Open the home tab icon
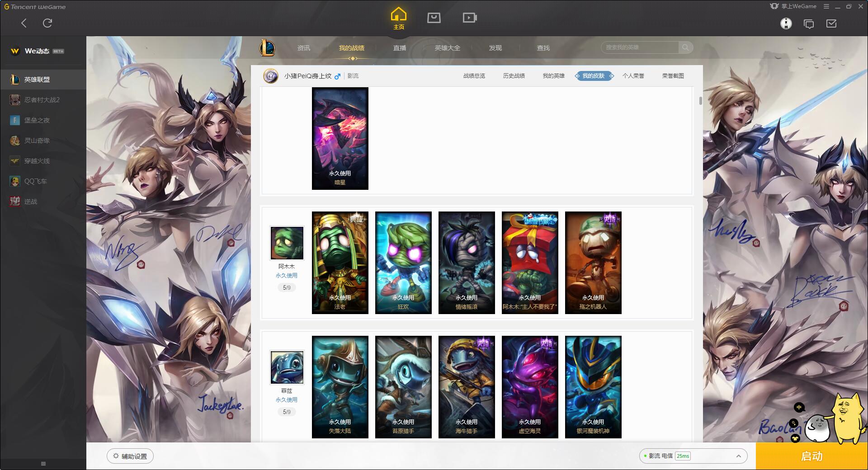Image resolution: width=868 pixels, height=470 pixels. pos(398,18)
